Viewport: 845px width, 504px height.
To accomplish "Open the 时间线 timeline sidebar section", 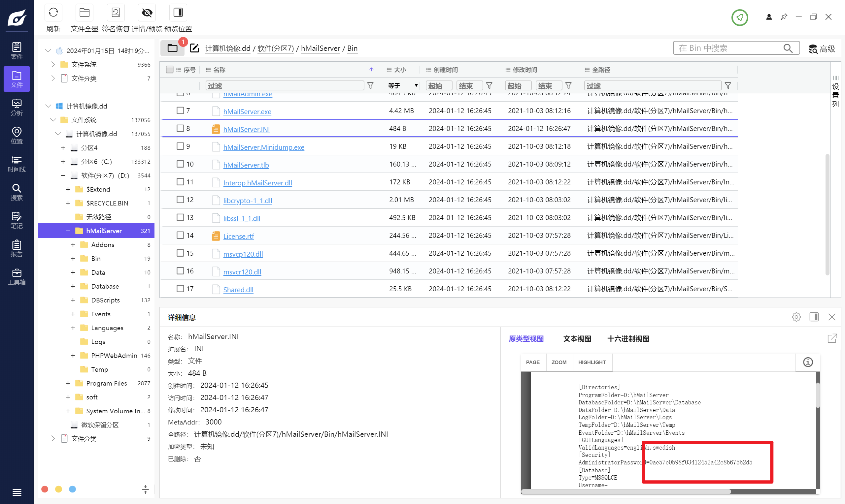I will [x=17, y=163].
